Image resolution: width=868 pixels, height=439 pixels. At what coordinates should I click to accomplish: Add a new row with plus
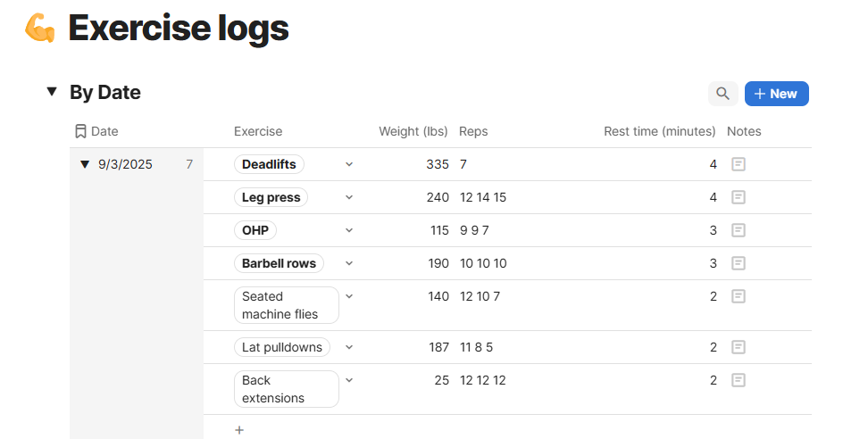pos(239,430)
